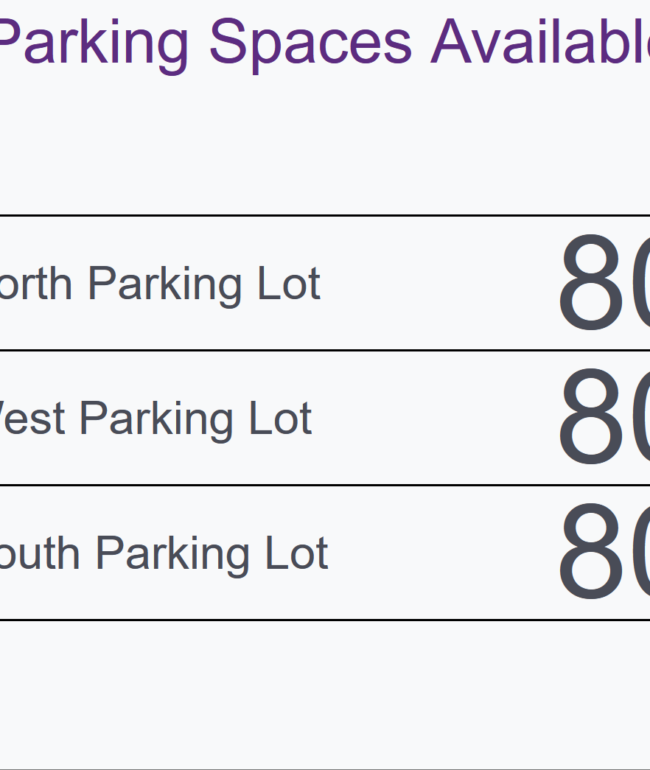This screenshot has height=770, width=650.
Task: Select the North Parking Lot label
Action: [160, 284]
